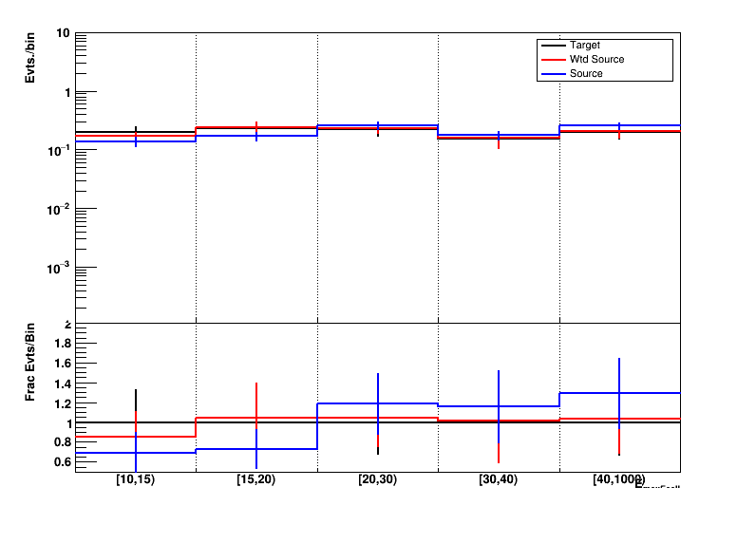Screen dimensions: 756x543
Task: Click the blue Source legend line
Action: tap(553, 74)
